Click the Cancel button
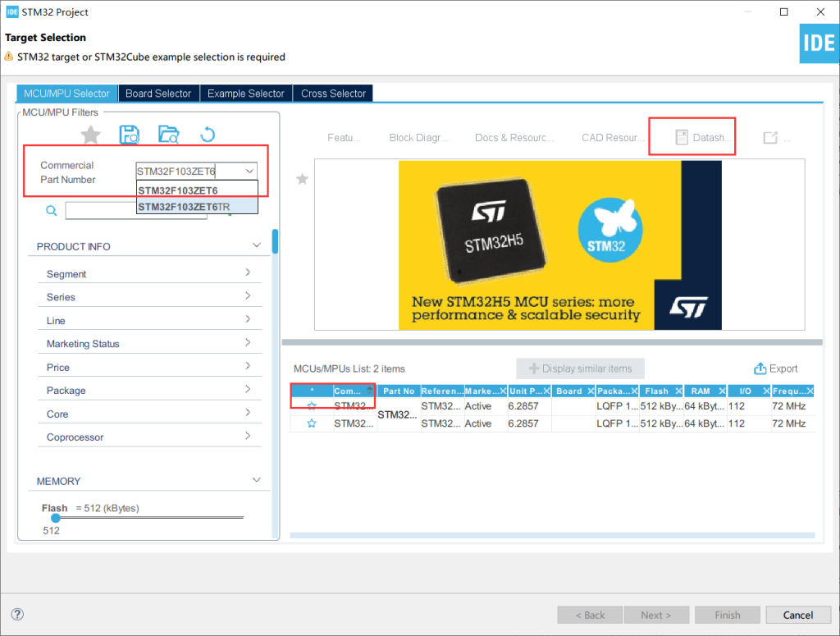Screen dimensions: 840x636 coord(797,615)
